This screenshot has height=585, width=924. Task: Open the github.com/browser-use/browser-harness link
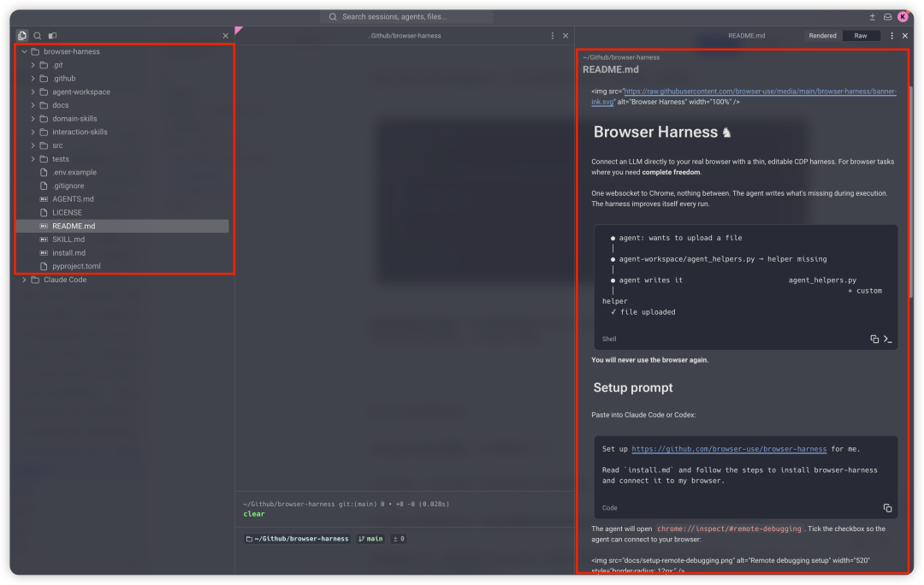(x=729, y=449)
